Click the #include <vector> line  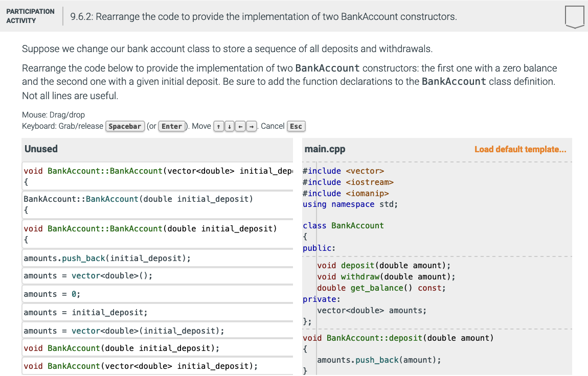coord(343,171)
